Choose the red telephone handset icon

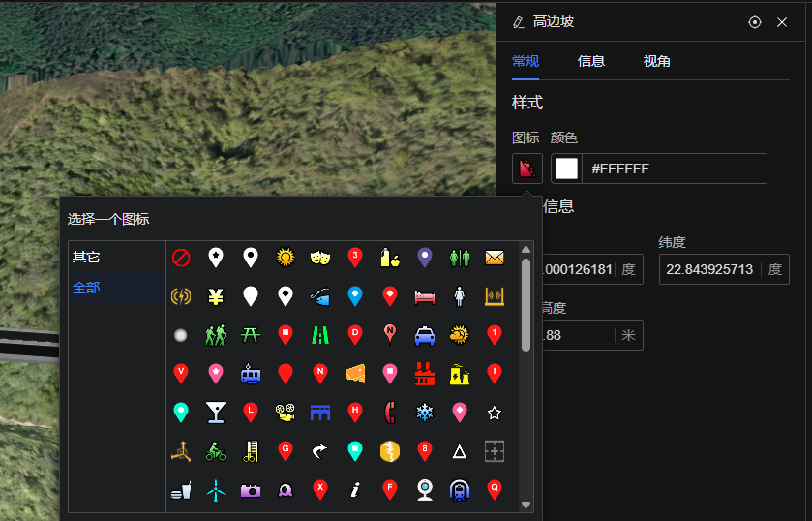coord(390,413)
